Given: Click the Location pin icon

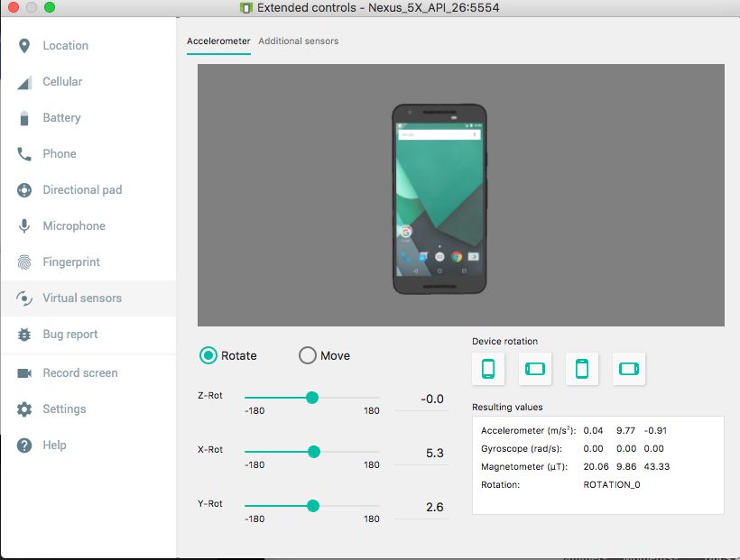Looking at the screenshot, I should [24, 46].
